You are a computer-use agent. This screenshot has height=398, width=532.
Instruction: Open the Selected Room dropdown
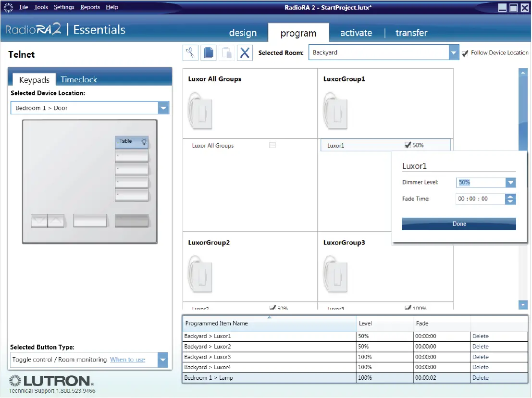coord(454,53)
